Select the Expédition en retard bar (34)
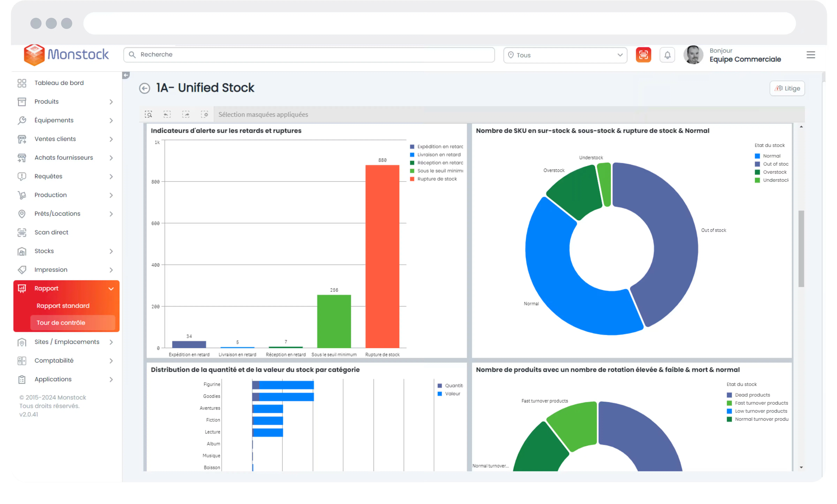The height and width of the screenshot is (504, 837). 189,345
